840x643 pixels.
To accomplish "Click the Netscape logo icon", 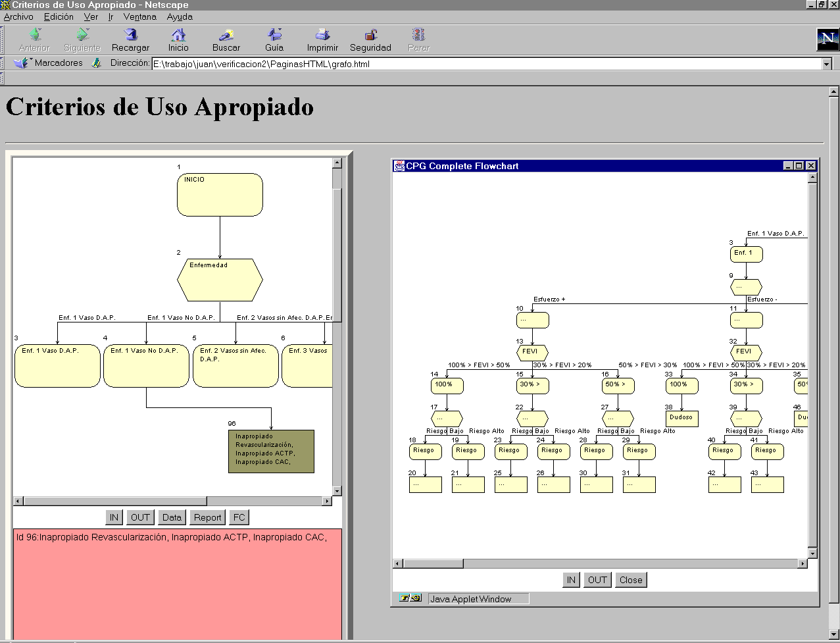I will pos(828,40).
